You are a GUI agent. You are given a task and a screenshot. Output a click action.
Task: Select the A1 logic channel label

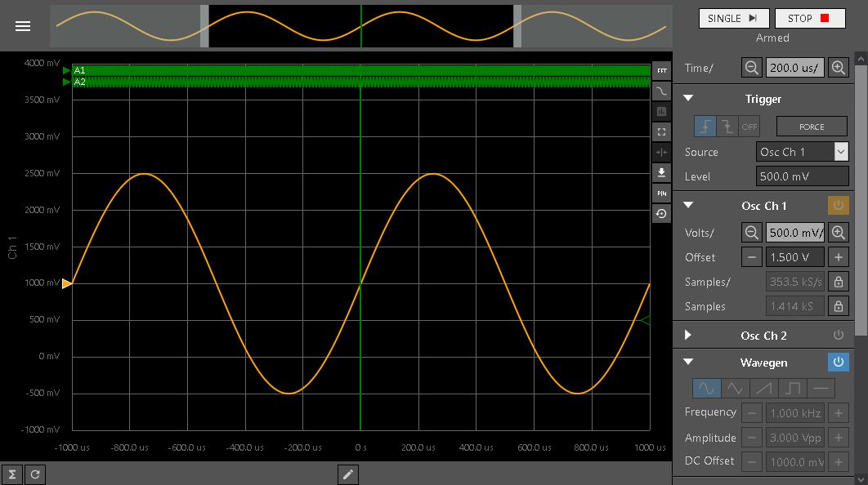tap(80, 70)
